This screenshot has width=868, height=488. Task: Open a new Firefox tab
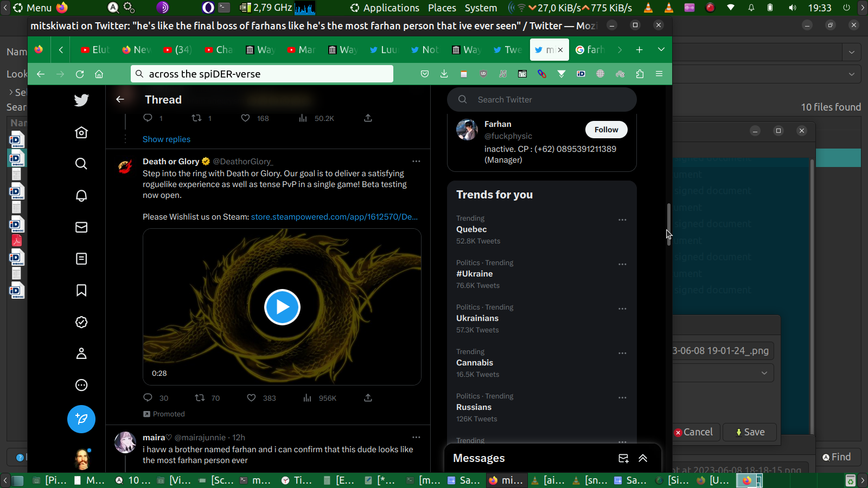pos(640,49)
